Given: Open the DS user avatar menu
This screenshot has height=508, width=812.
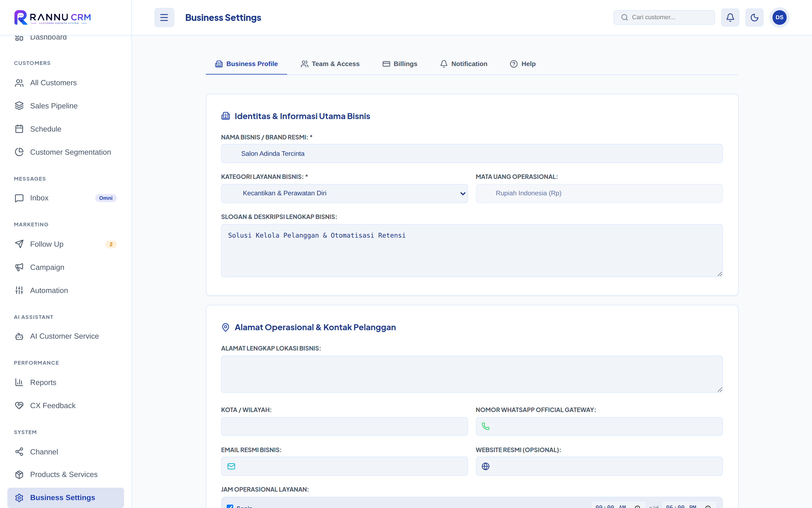Looking at the screenshot, I should pyautogui.click(x=780, y=17).
